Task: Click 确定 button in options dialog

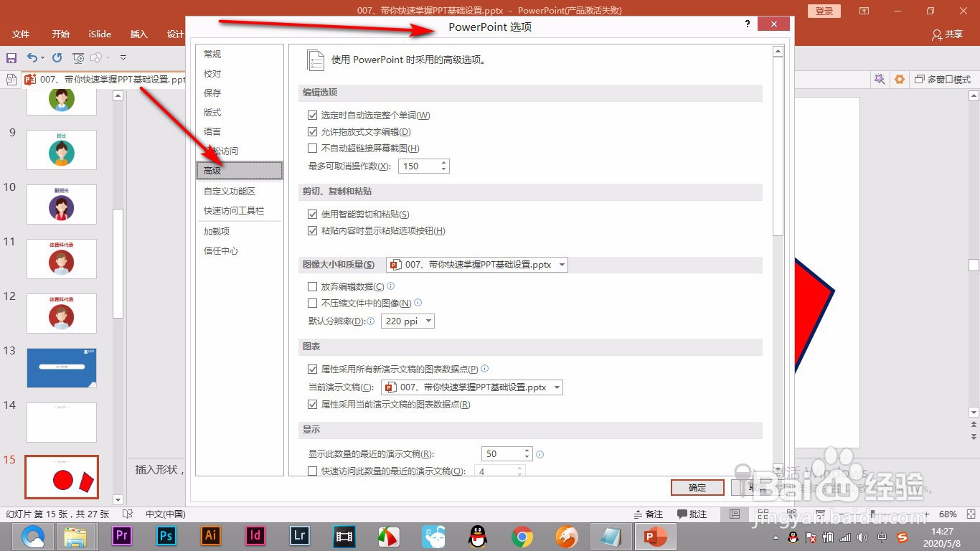Action: [697, 487]
